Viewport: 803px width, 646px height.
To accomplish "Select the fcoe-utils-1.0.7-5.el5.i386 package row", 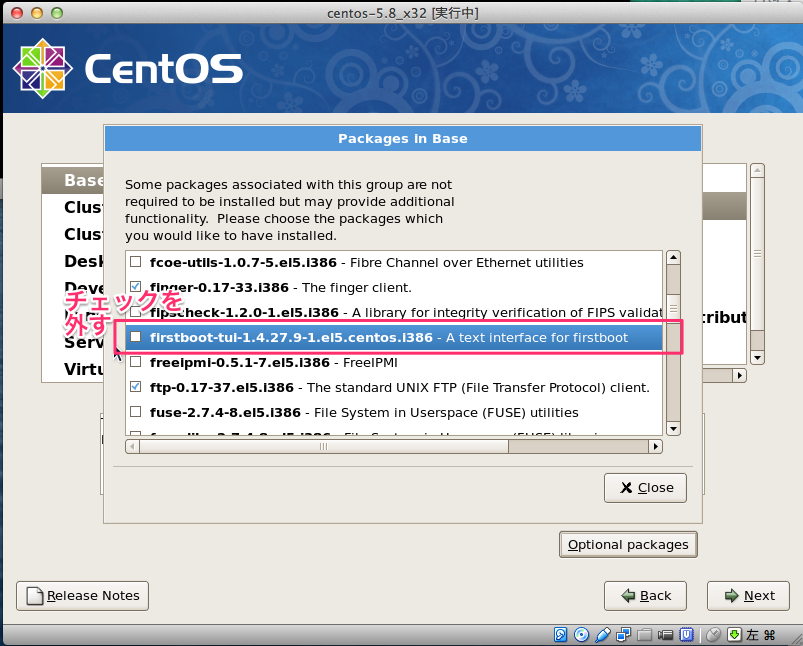I will [394, 262].
